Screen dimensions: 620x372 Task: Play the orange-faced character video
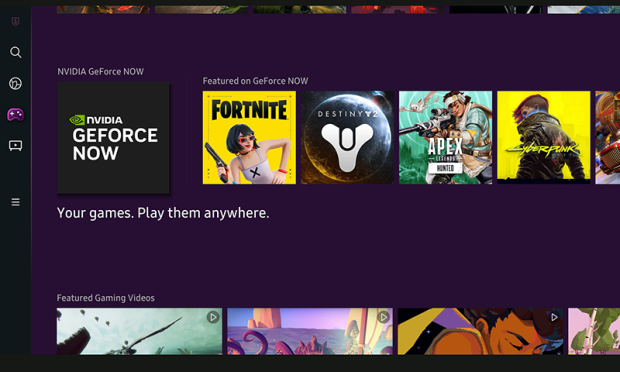(480, 331)
